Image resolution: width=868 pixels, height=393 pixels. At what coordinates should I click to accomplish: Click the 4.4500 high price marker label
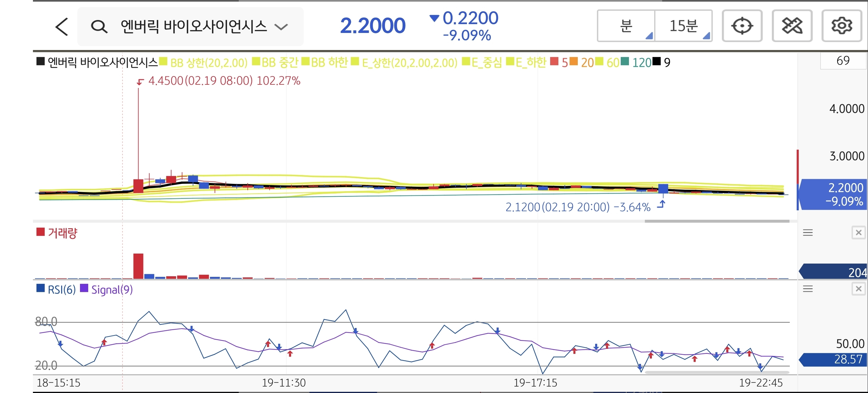(224, 81)
